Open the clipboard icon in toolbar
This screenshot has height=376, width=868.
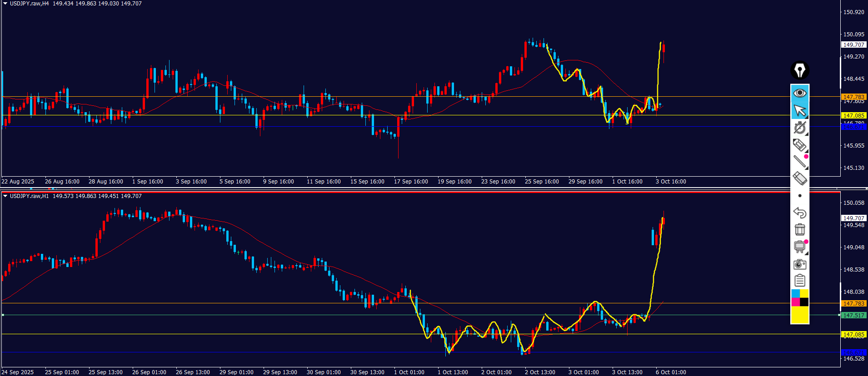(799, 281)
